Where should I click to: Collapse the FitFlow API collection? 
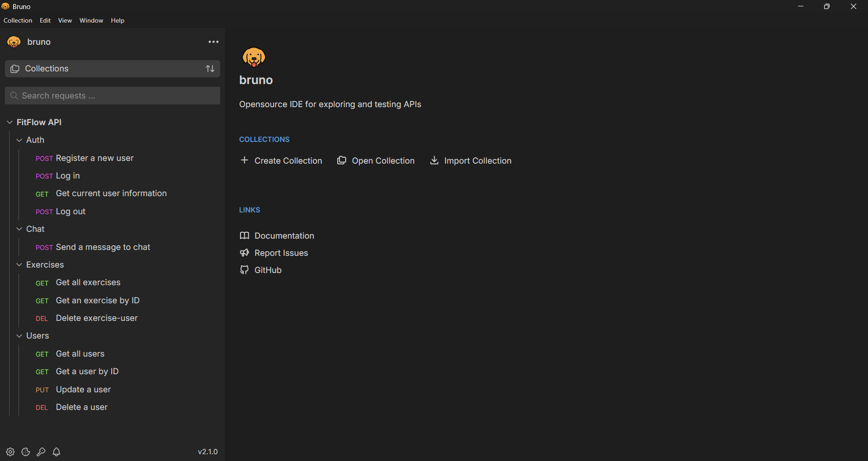[9, 122]
